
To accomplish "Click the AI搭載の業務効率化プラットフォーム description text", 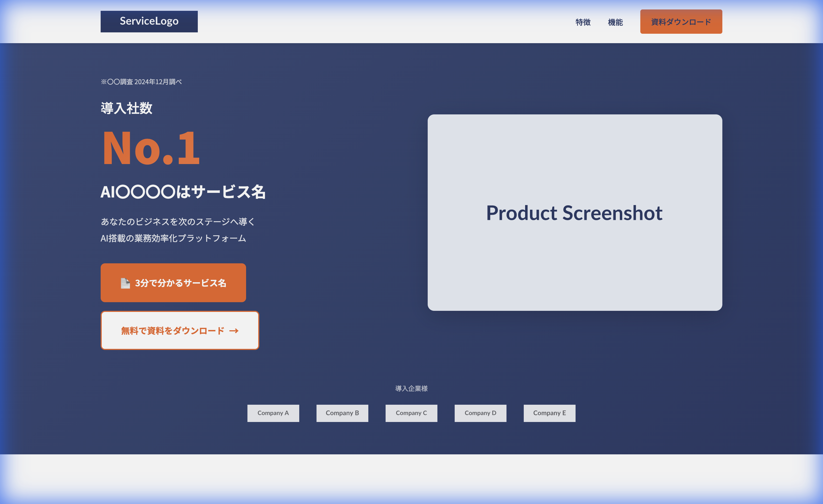I will tap(173, 238).
